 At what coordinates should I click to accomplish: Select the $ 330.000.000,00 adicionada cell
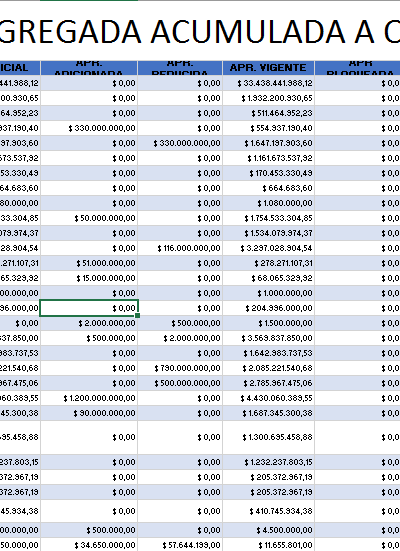(89, 128)
